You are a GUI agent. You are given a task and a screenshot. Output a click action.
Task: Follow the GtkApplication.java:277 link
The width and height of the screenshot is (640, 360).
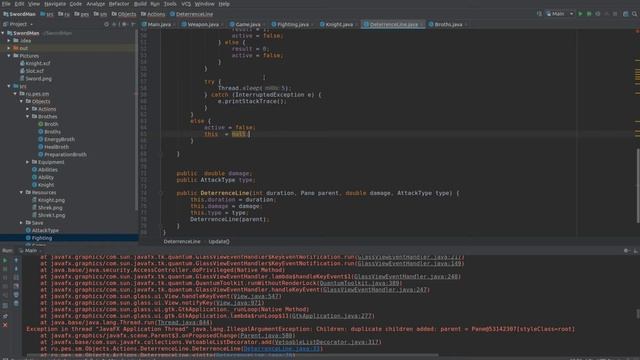[331, 316]
